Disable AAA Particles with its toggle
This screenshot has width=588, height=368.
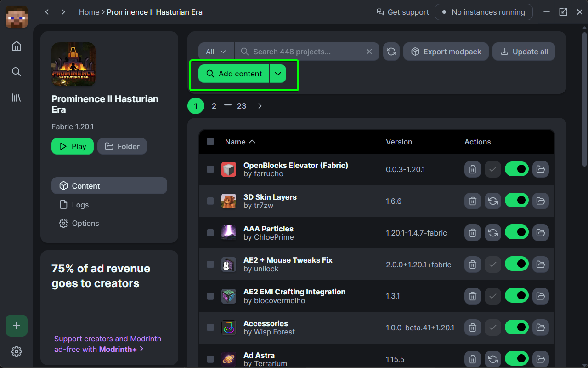(517, 233)
